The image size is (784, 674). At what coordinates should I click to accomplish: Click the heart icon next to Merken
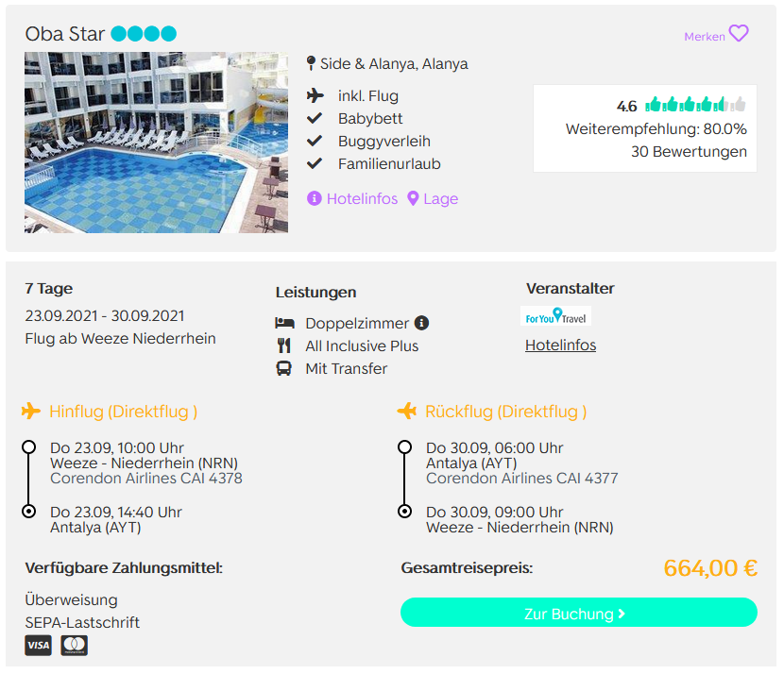coord(739,33)
